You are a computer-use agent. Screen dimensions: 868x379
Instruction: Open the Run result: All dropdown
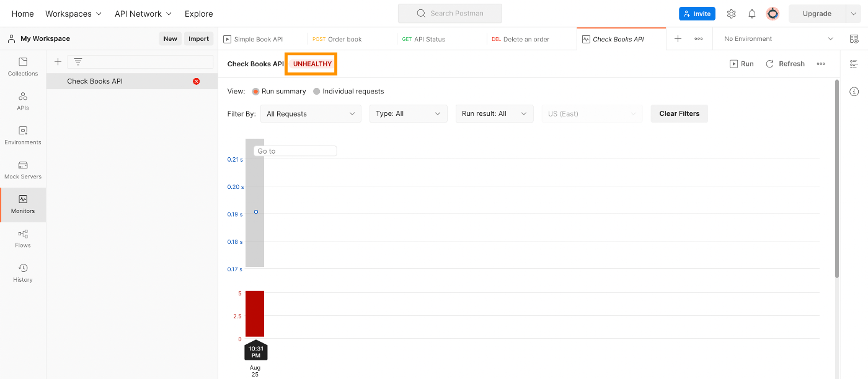coord(494,114)
